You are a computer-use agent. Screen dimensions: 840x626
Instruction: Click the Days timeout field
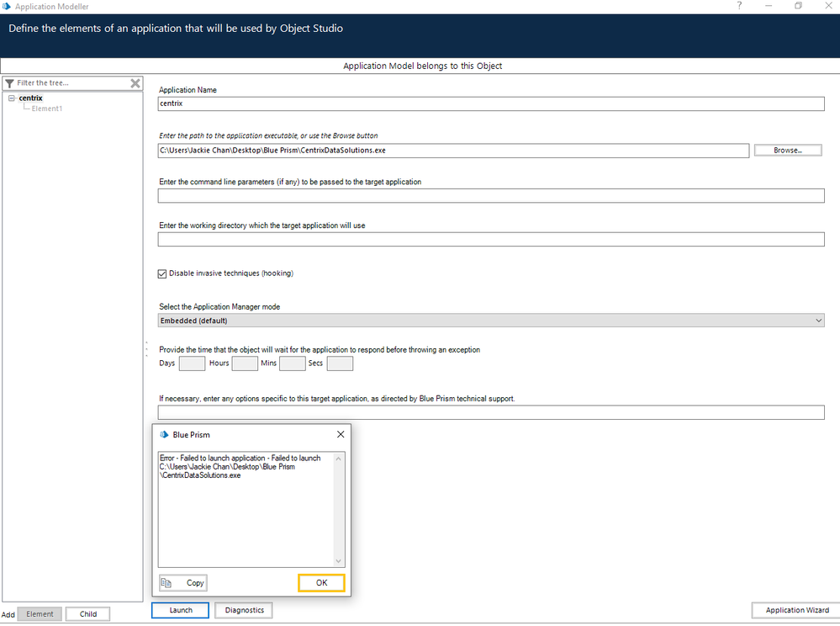click(192, 363)
